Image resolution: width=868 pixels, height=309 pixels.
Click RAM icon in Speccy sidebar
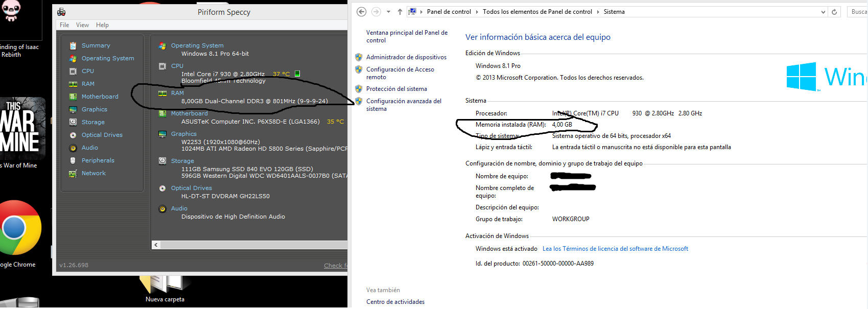(73, 84)
